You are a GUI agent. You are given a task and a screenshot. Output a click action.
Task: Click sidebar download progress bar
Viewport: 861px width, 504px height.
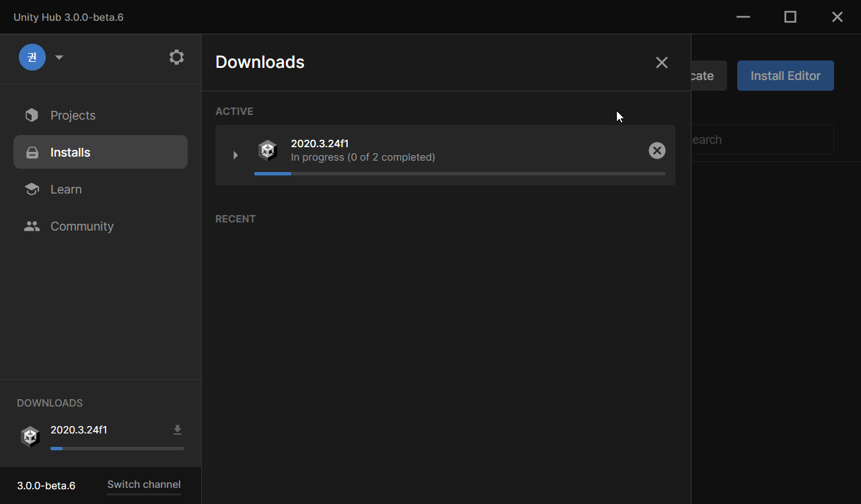[117, 448]
